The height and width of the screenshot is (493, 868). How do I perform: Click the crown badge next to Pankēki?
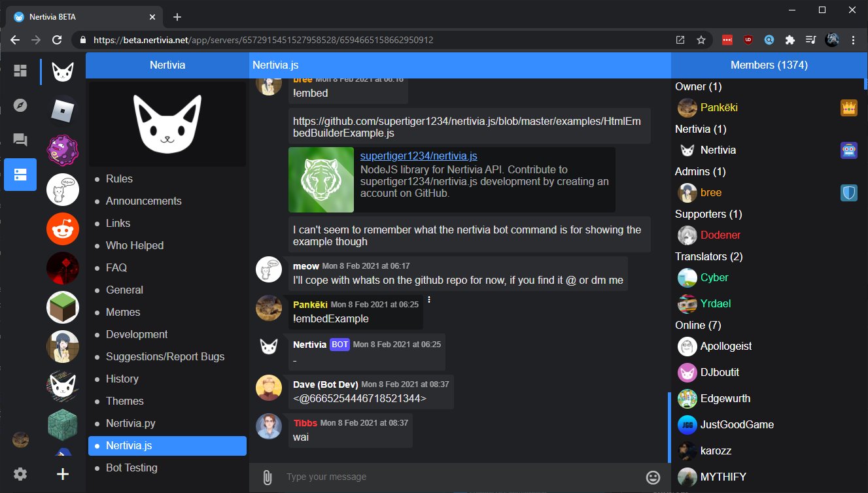click(849, 108)
